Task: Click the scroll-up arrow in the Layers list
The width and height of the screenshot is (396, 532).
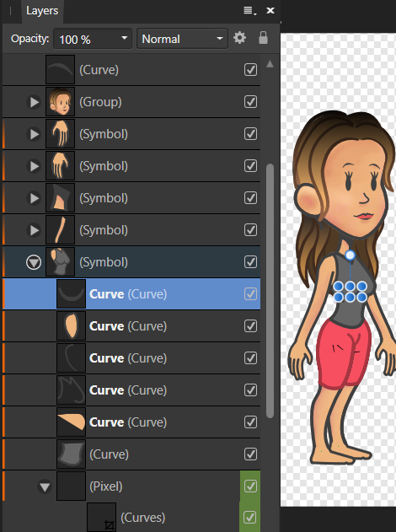Action: click(x=270, y=64)
